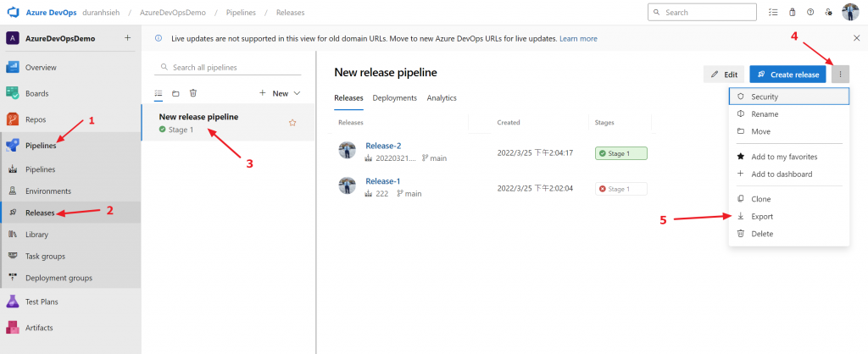This screenshot has width=868, height=354.
Task: Toggle the more actions three-dot button
Action: click(840, 75)
